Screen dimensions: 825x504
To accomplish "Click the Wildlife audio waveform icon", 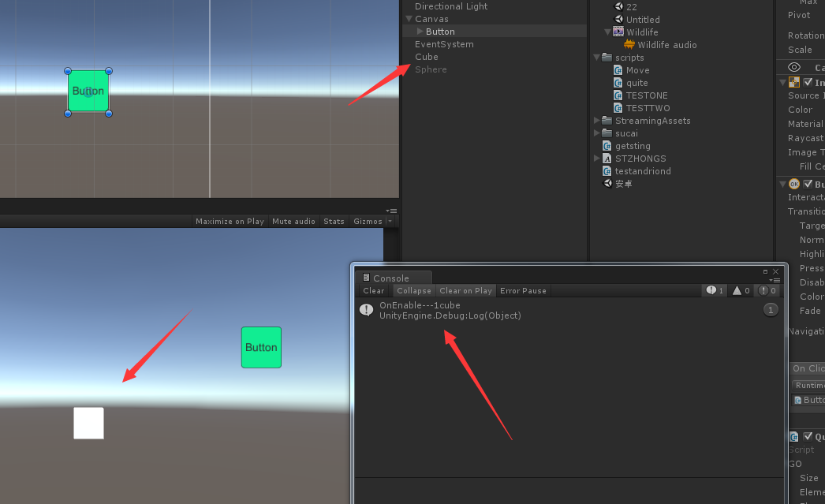I will 629,45.
